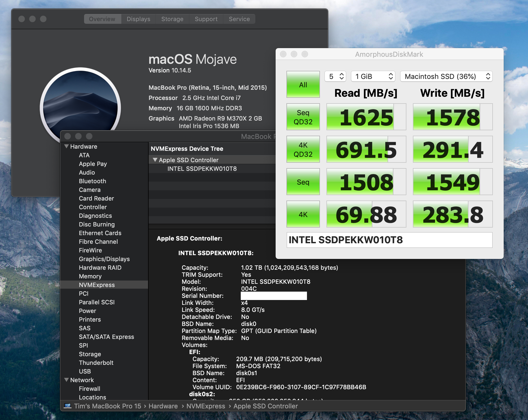Select Graphics/Displays in the sidebar
The height and width of the screenshot is (420, 528).
[104, 259]
